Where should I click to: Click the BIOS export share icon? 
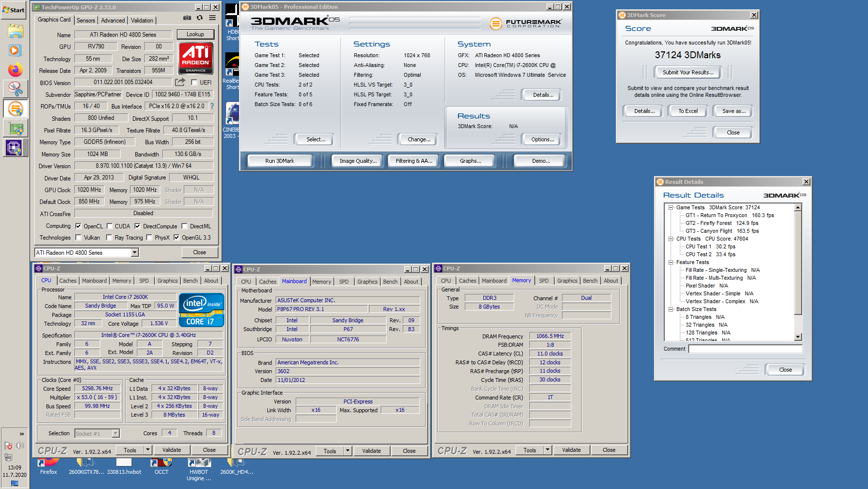coord(180,82)
